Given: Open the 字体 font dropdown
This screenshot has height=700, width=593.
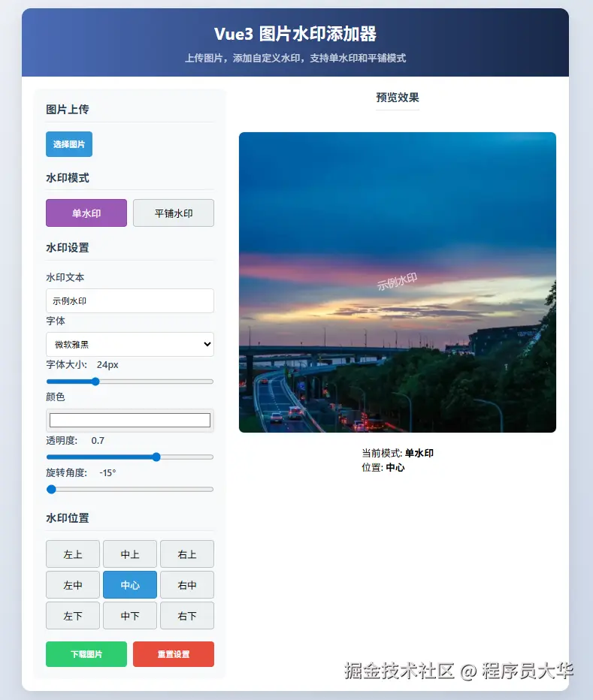Looking at the screenshot, I should (x=130, y=344).
